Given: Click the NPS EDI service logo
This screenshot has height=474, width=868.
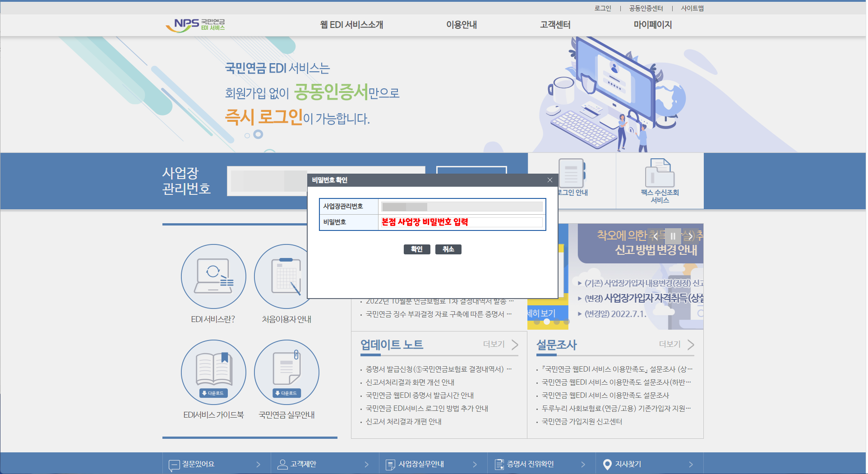Looking at the screenshot, I should (195, 25).
